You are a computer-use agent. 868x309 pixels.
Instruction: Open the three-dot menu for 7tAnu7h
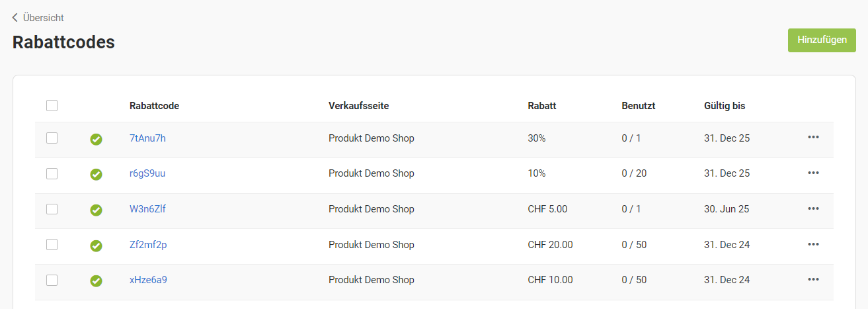click(813, 137)
